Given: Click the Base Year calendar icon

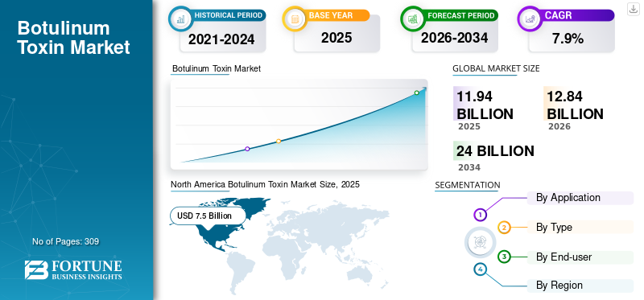Looking at the screenshot, I should pos(295,18).
